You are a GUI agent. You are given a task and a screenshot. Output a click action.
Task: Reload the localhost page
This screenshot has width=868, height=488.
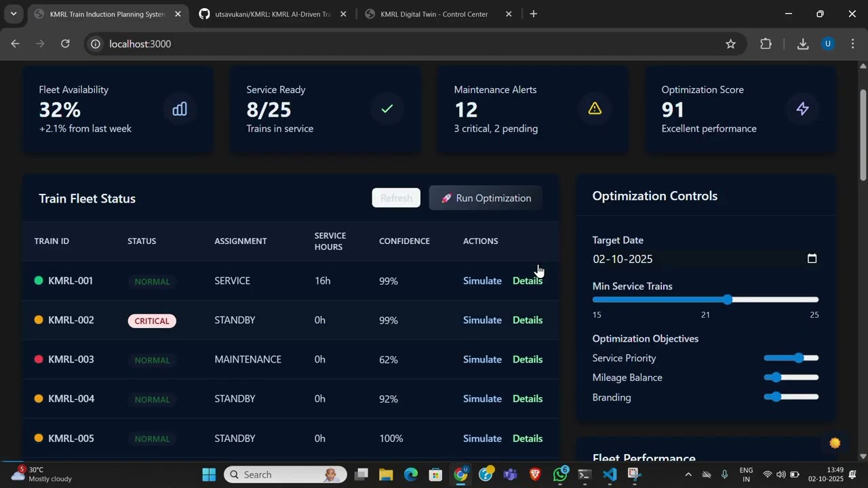tap(65, 44)
